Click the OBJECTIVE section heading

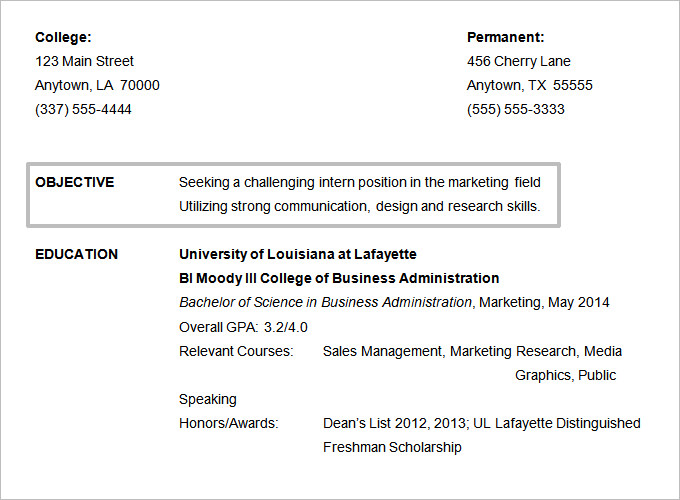pos(74,182)
